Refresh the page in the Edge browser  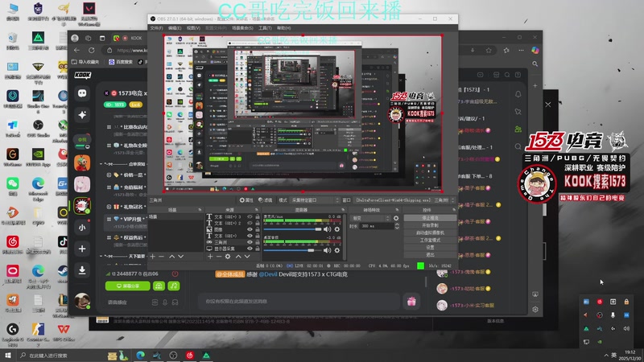[91, 50]
